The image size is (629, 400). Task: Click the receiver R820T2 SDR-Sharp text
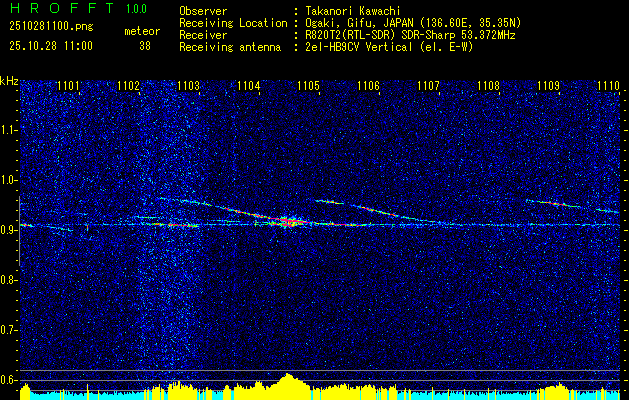pyautogui.click(x=408, y=35)
